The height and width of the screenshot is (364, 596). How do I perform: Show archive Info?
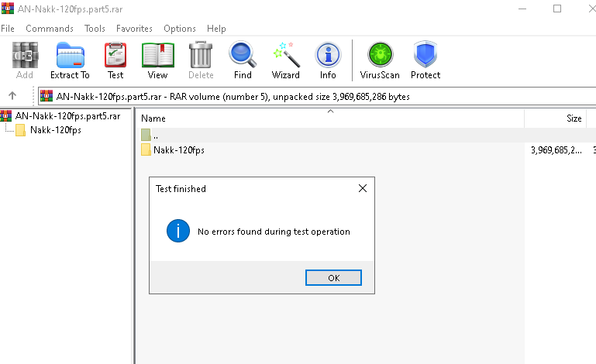[x=328, y=60]
